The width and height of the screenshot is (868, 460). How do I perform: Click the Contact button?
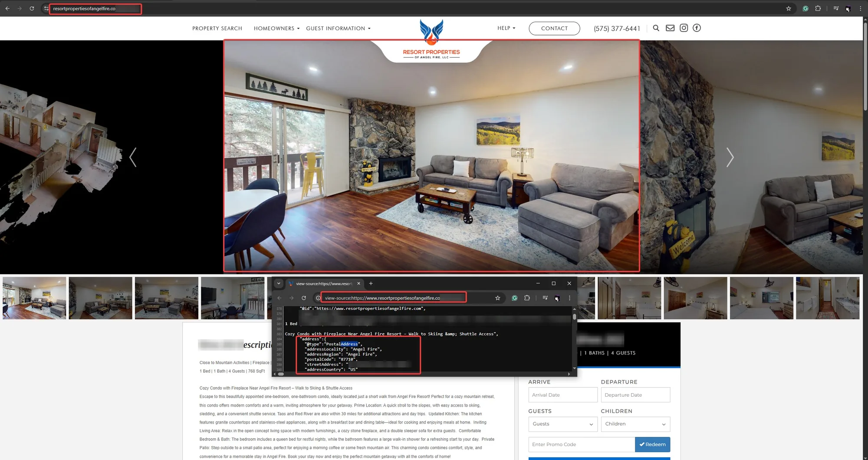(x=554, y=28)
